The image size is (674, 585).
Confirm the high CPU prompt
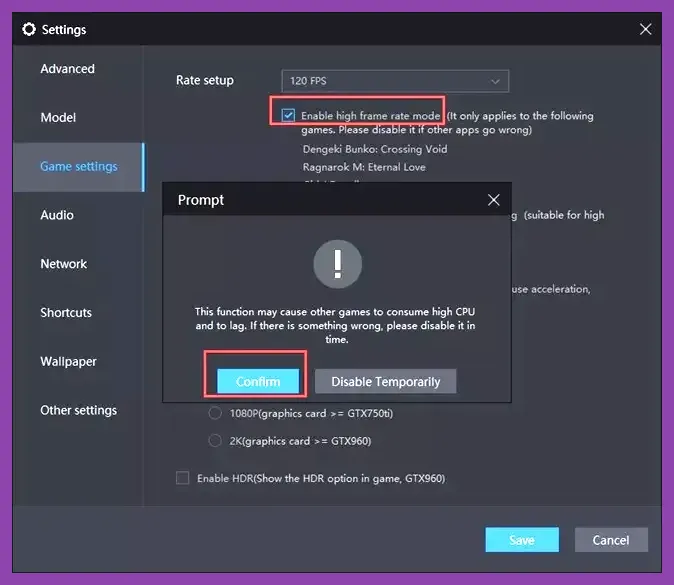click(258, 381)
